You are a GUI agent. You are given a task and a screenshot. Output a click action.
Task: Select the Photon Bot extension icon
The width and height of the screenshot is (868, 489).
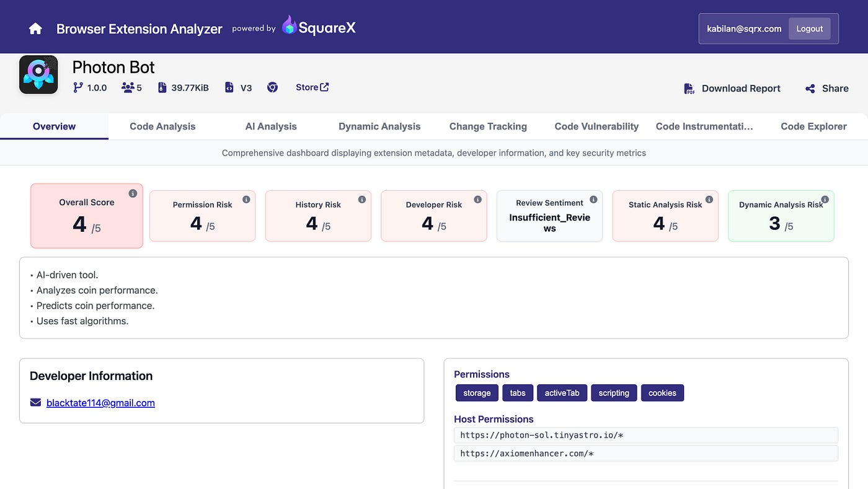coord(38,75)
